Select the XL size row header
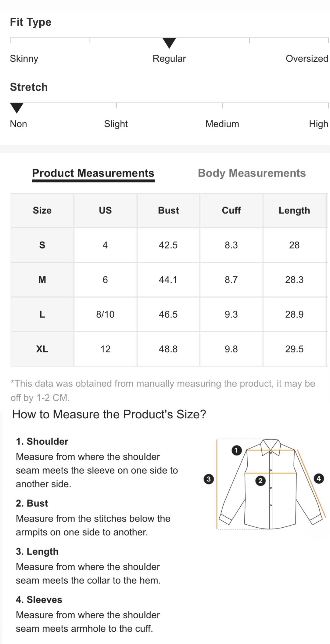The image size is (330, 644). pos(42,349)
